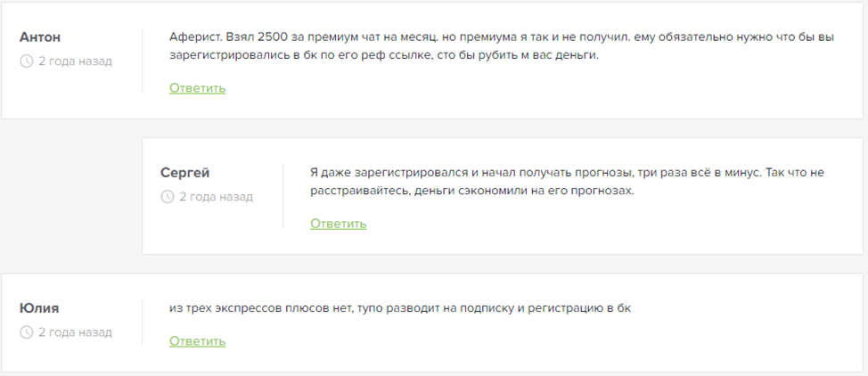Click Юлия's comment text about экспрессов
The height and width of the screenshot is (376, 868).
click(399, 308)
